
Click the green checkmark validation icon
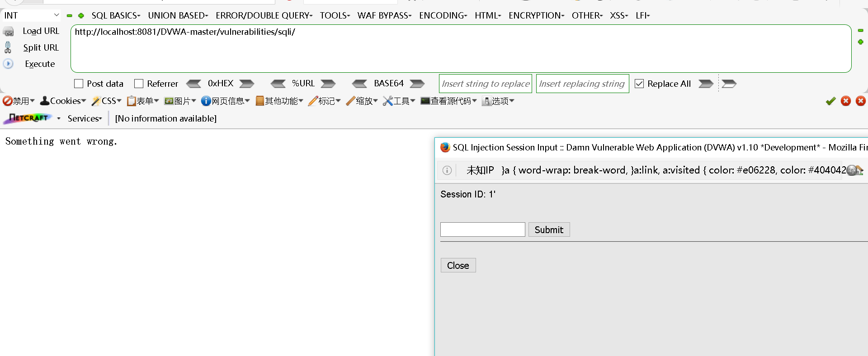[x=830, y=101]
